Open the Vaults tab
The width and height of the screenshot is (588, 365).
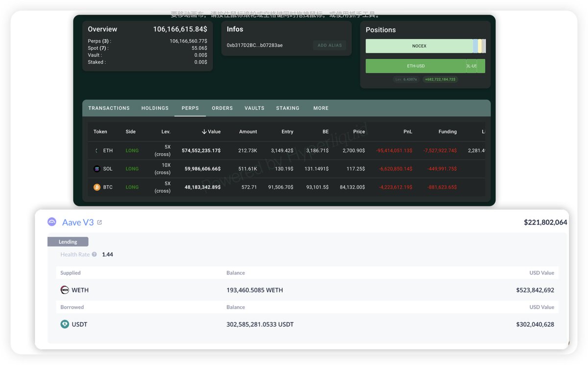(254, 108)
